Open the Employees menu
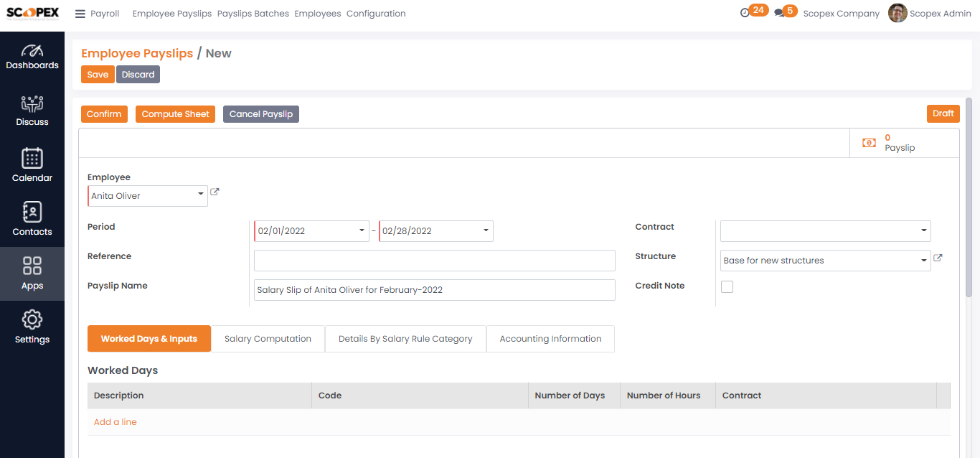980x458 pixels. 318,14
